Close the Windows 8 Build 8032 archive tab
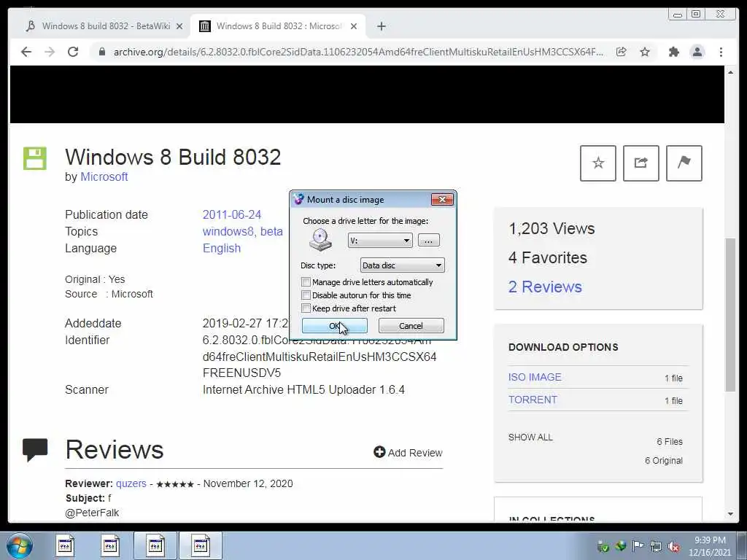This screenshot has width=747, height=560. tap(354, 26)
